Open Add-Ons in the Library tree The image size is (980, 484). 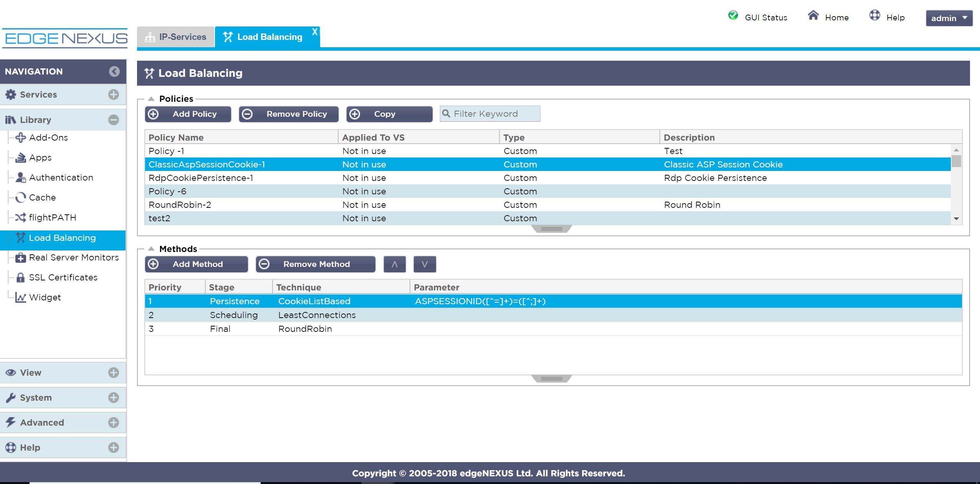point(48,138)
